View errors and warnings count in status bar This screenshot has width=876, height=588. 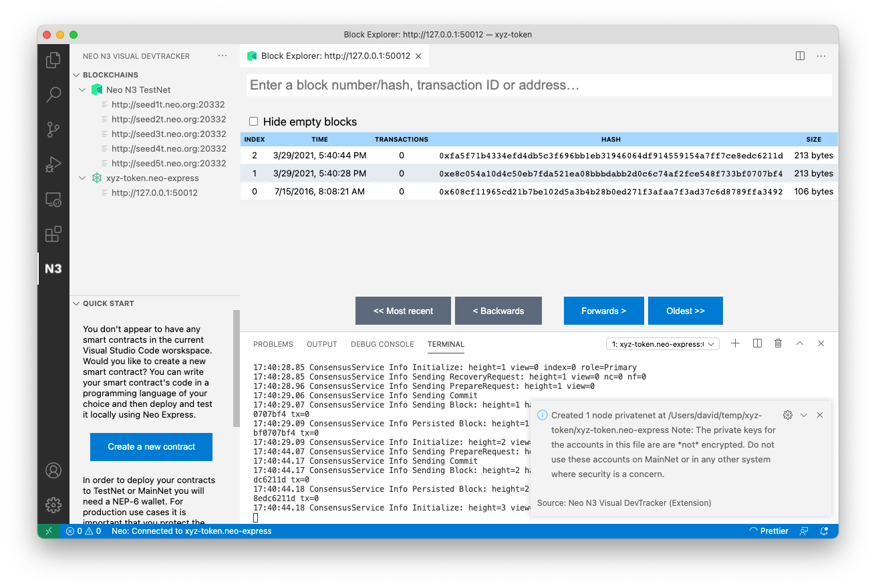click(x=84, y=531)
